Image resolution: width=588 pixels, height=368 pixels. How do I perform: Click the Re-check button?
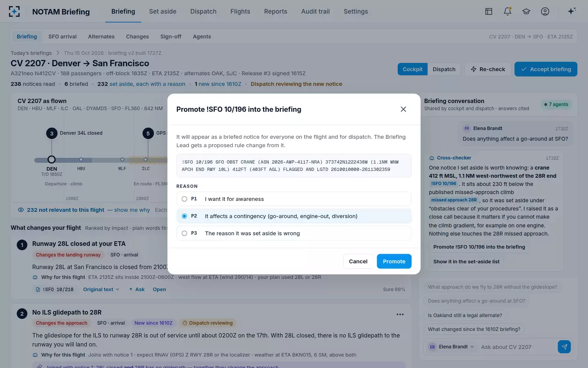point(488,69)
